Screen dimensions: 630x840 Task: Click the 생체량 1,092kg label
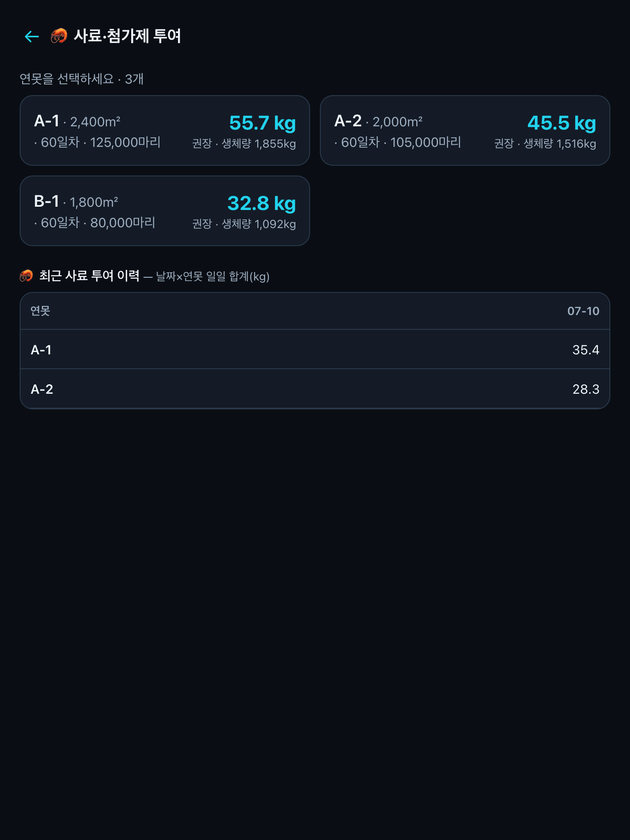[x=259, y=224]
